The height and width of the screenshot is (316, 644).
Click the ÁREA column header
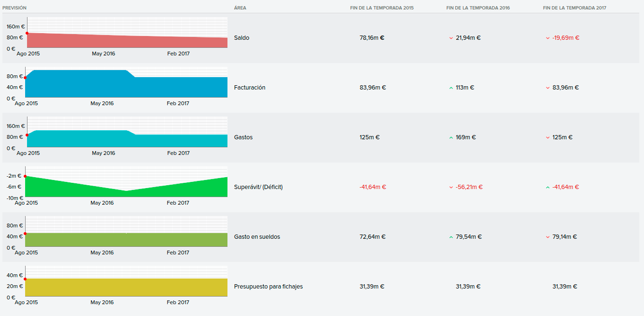[x=240, y=8]
